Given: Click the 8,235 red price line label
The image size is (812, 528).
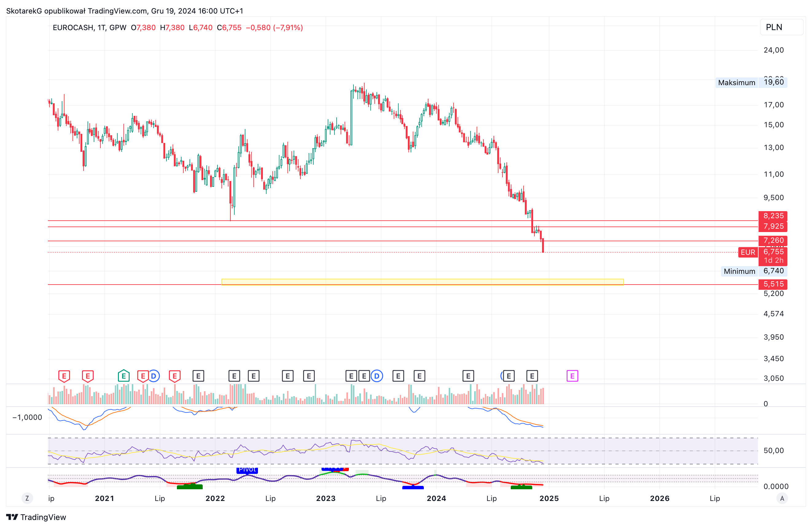Looking at the screenshot, I should (x=773, y=216).
